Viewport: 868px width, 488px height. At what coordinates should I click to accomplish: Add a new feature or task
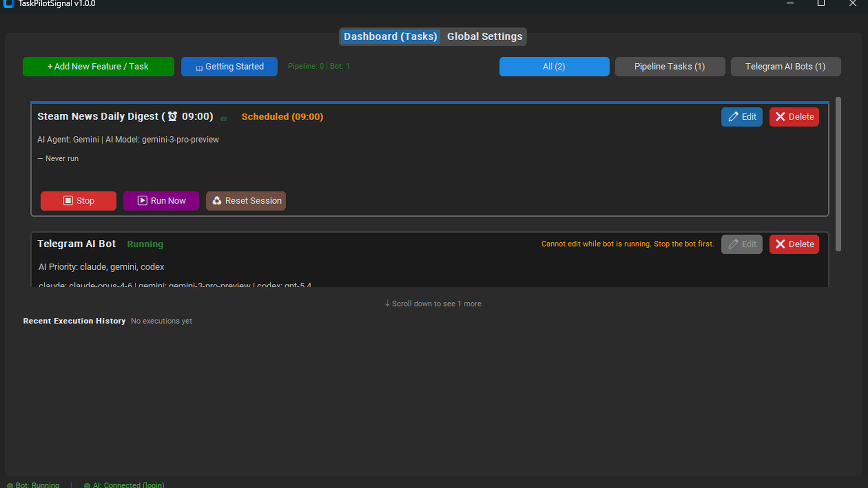point(98,66)
